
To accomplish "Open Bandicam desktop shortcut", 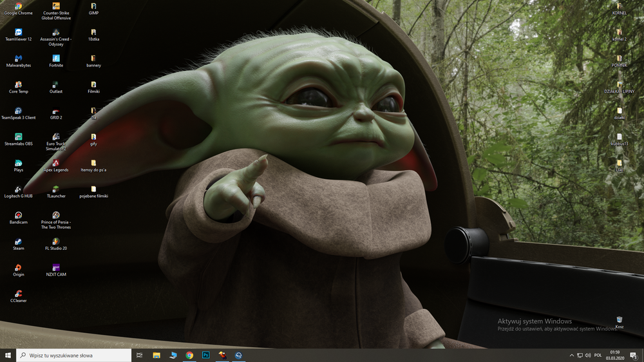I will coord(19,218).
